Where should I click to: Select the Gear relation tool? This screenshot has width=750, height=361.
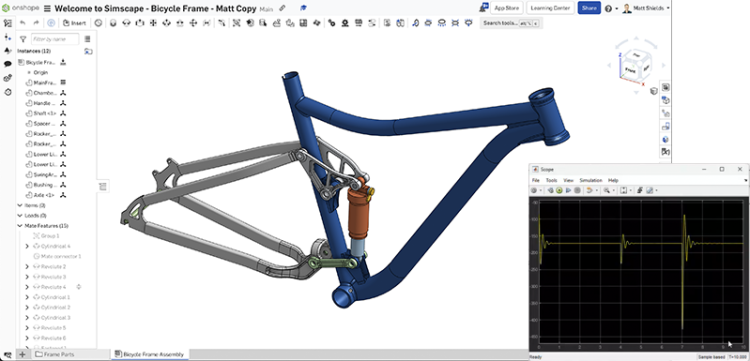[331, 23]
